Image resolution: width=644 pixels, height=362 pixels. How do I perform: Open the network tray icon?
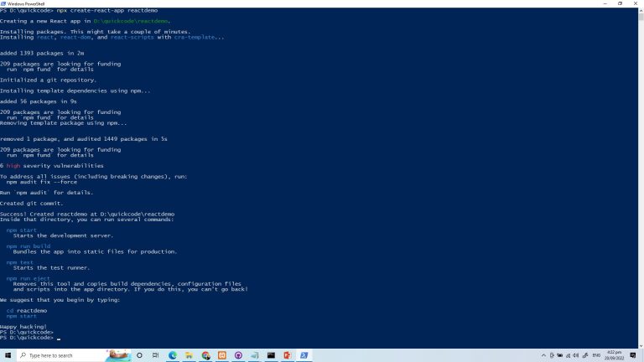pos(568,355)
